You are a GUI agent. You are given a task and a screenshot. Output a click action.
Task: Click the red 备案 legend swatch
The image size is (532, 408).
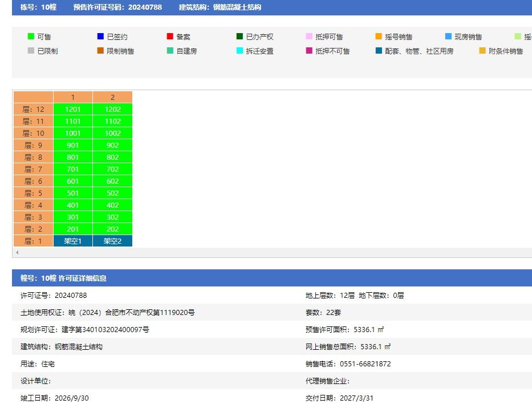pyautogui.click(x=170, y=37)
